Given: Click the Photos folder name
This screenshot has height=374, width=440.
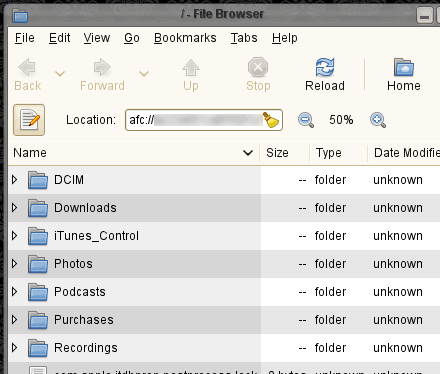Looking at the screenshot, I should click(x=73, y=264).
